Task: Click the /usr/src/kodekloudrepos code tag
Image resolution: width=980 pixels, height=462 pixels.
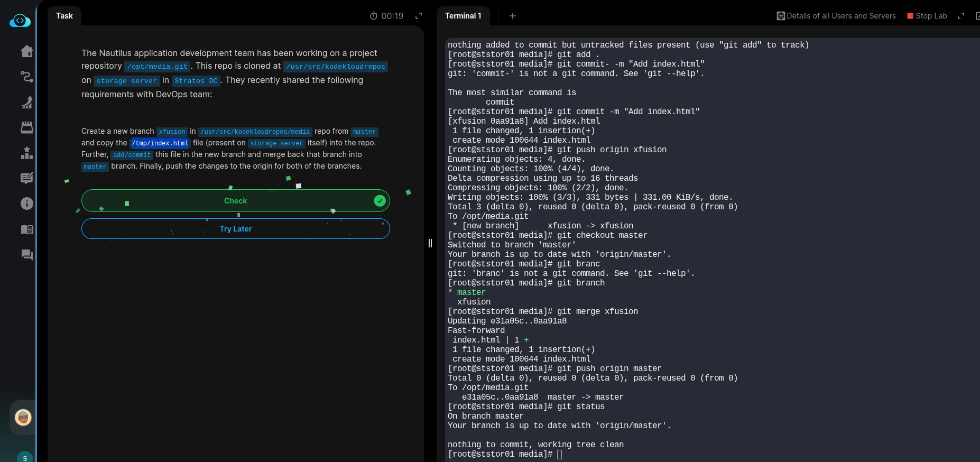Action: pos(336,67)
